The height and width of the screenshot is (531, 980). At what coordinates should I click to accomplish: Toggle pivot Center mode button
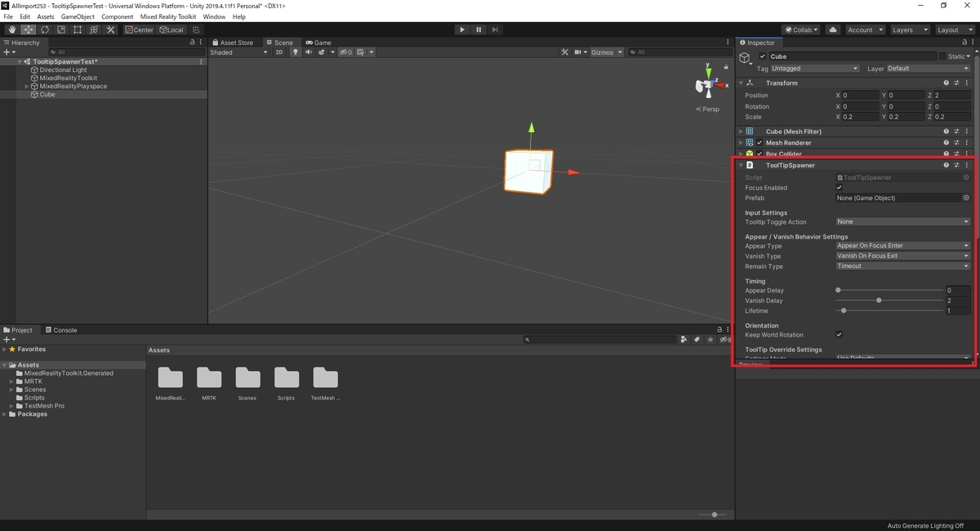coord(140,29)
